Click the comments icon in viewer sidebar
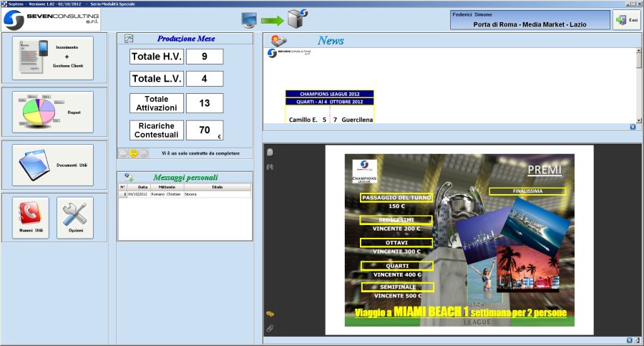This screenshot has width=644, height=346. point(270,314)
